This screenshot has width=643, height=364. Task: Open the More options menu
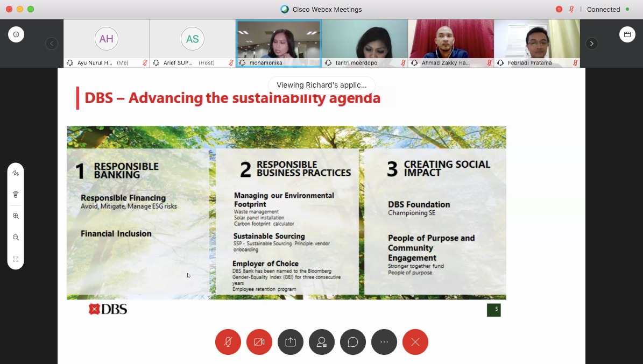click(x=384, y=342)
